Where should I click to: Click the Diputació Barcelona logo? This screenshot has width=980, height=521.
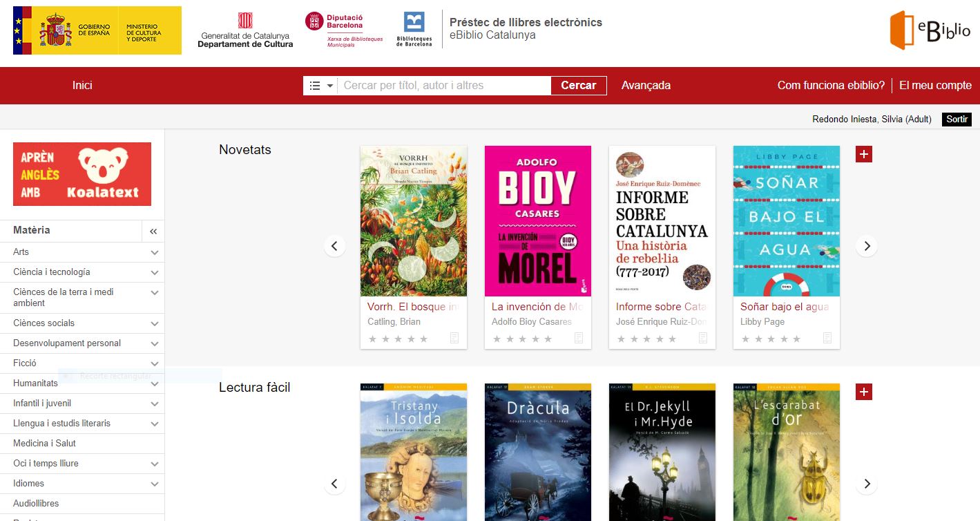pos(344,30)
